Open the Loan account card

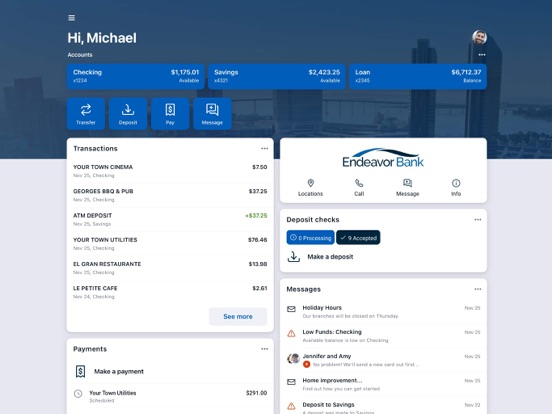418,76
